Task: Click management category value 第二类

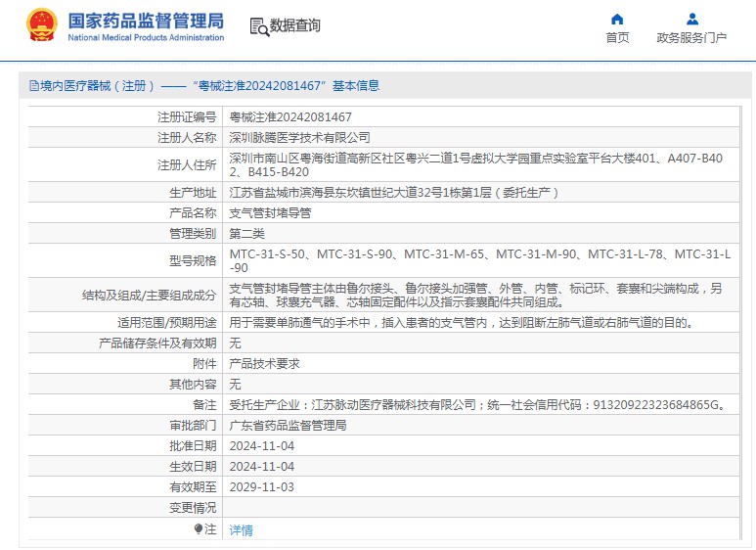Action: coord(246,234)
